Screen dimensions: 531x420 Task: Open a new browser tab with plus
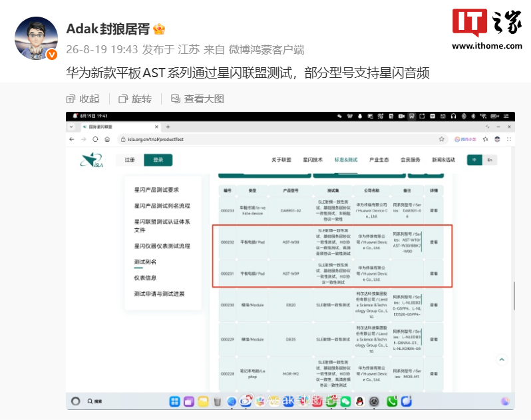[168, 126]
